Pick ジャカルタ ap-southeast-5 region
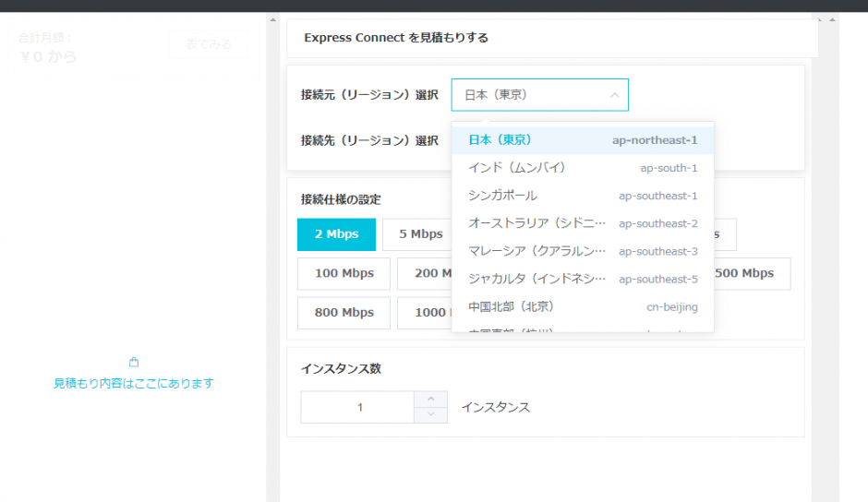Screen dimensions: 868x502 click(x=583, y=279)
